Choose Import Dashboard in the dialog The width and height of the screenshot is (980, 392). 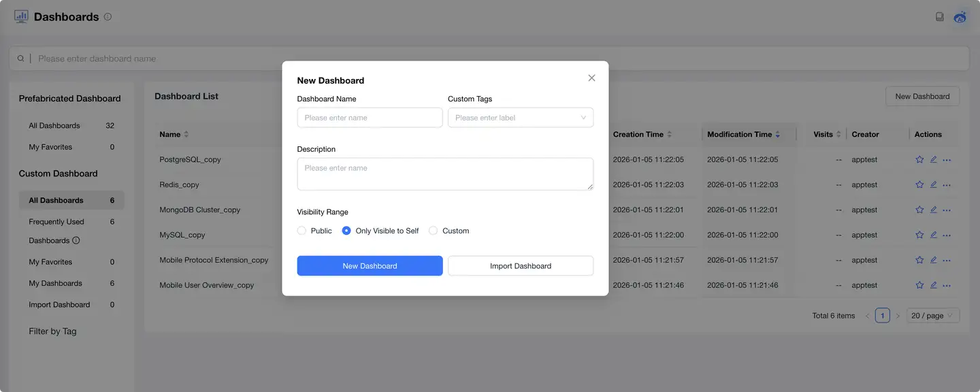click(x=521, y=265)
